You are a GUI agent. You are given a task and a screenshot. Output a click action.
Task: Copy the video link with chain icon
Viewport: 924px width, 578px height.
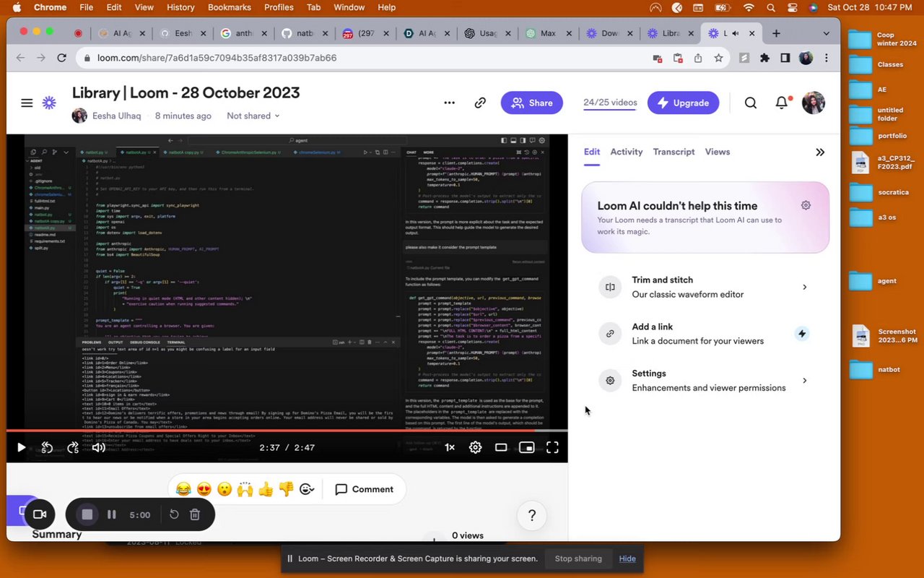480,103
